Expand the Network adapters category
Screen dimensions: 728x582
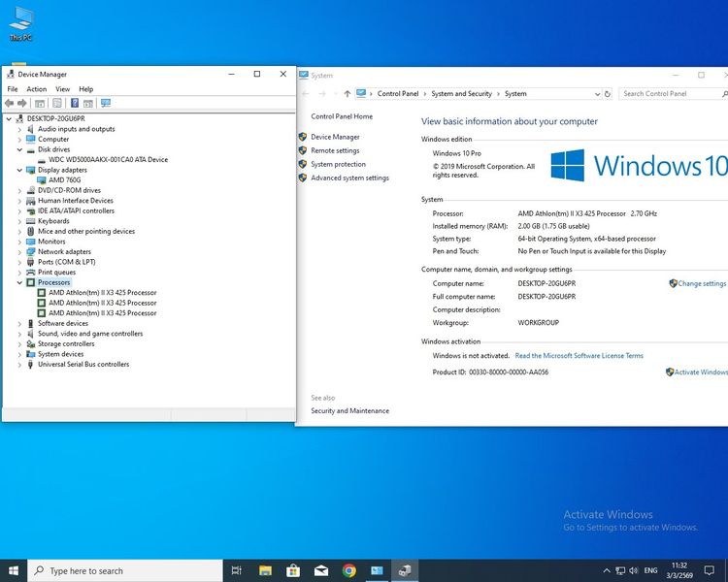[x=19, y=252]
